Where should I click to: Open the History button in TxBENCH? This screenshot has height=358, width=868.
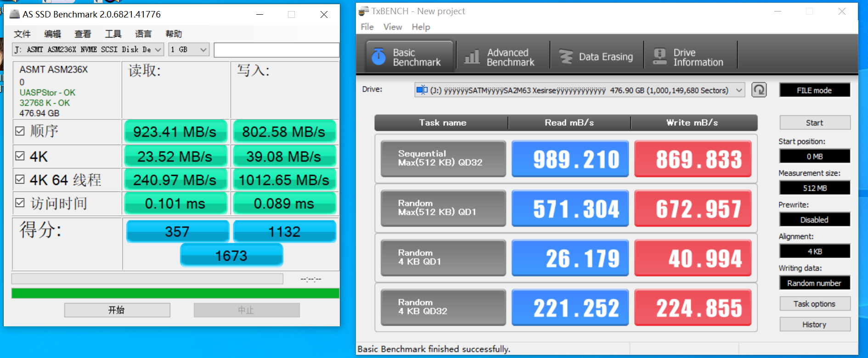tap(815, 324)
